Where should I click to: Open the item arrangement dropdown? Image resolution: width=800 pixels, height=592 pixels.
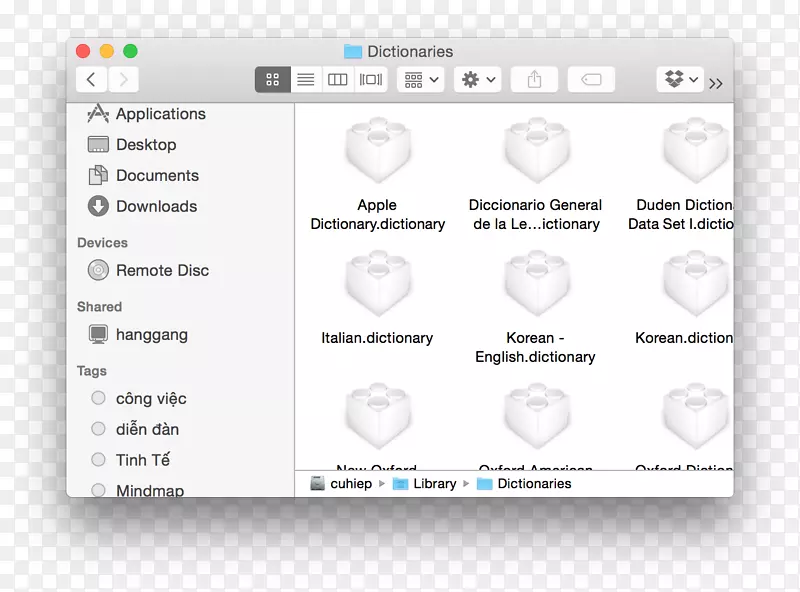420,79
